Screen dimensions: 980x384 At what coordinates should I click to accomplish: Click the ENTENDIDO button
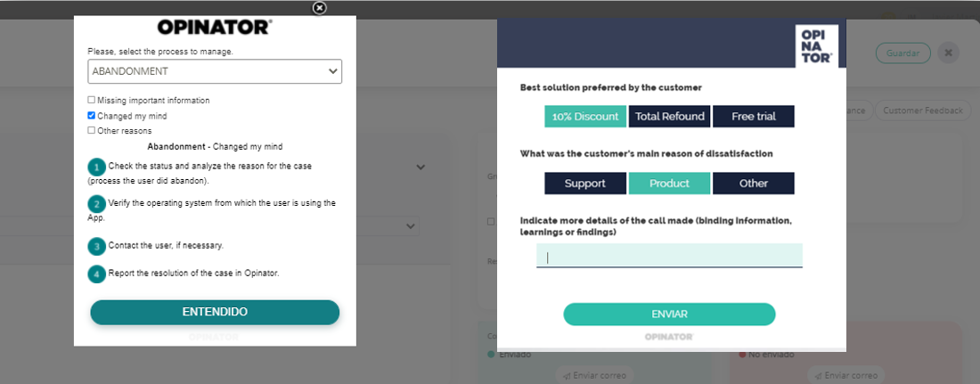click(215, 312)
